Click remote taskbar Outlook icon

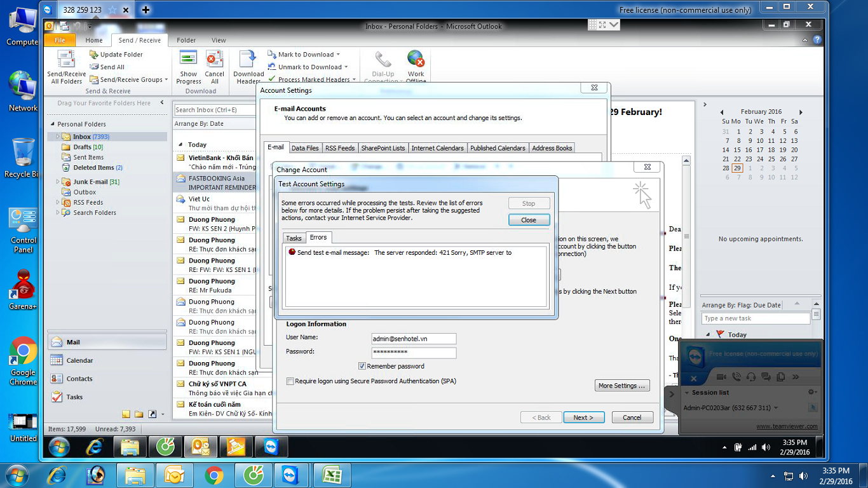pos(200,447)
